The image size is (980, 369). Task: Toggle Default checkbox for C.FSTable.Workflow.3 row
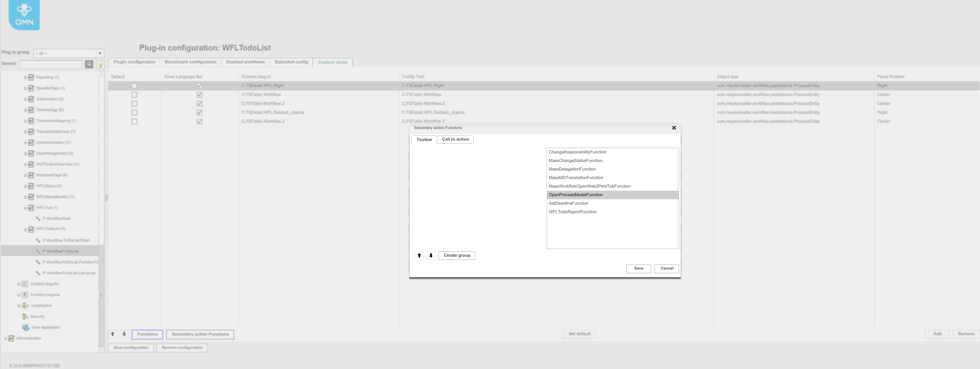click(134, 122)
